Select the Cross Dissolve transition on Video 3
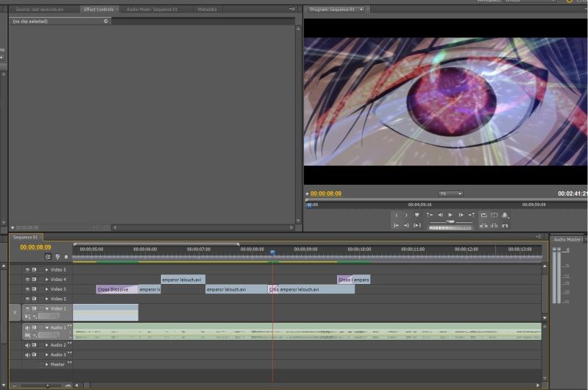This screenshot has height=390, width=588. pyautogui.click(x=116, y=289)
